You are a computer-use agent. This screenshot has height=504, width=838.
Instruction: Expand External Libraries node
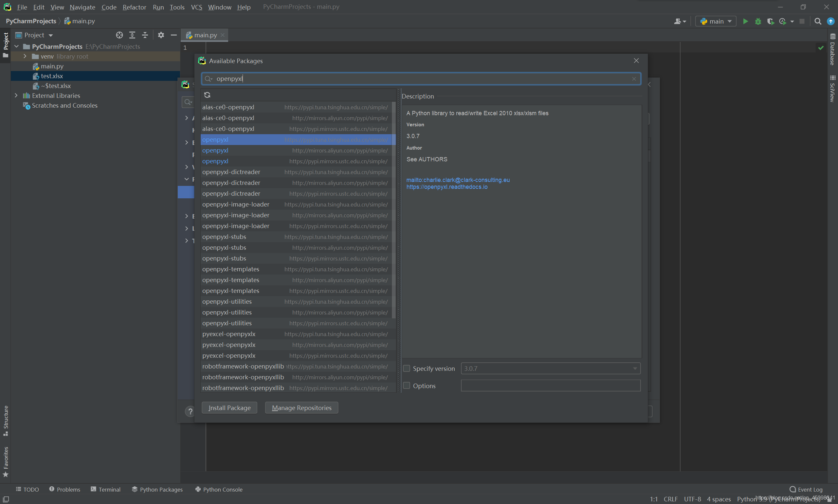(16, 96)
